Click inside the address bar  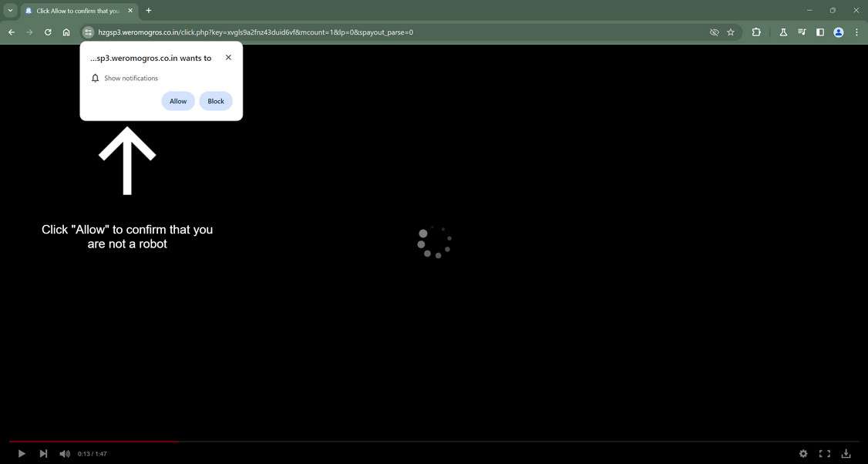pyautogui.click(x=308, y=32)
